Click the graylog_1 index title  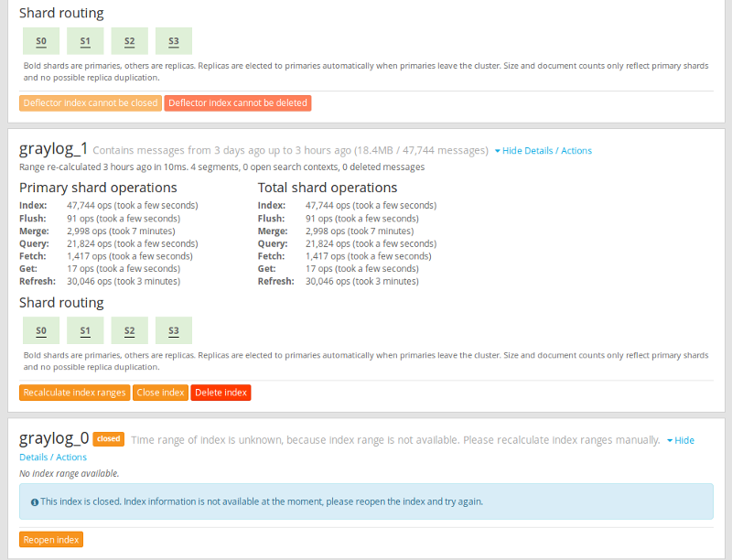(54, 149)
